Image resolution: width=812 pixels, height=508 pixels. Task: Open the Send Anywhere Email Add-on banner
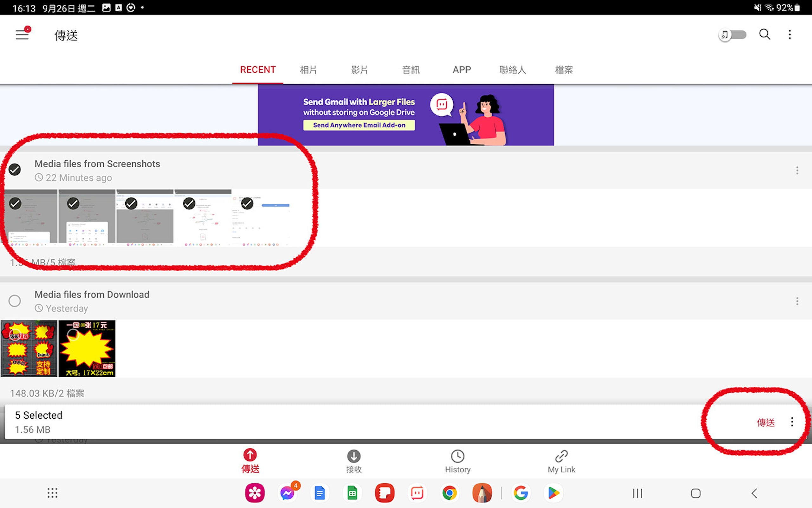tap(406, 115)
